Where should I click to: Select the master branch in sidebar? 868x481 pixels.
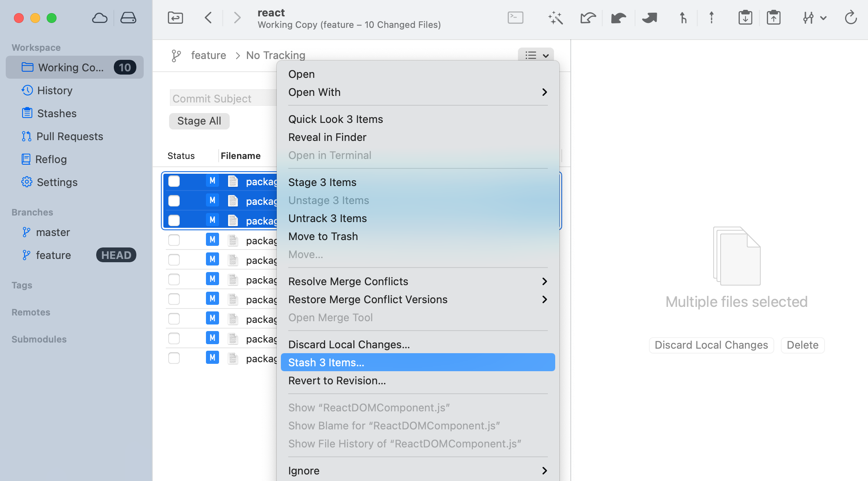point(53,232)
